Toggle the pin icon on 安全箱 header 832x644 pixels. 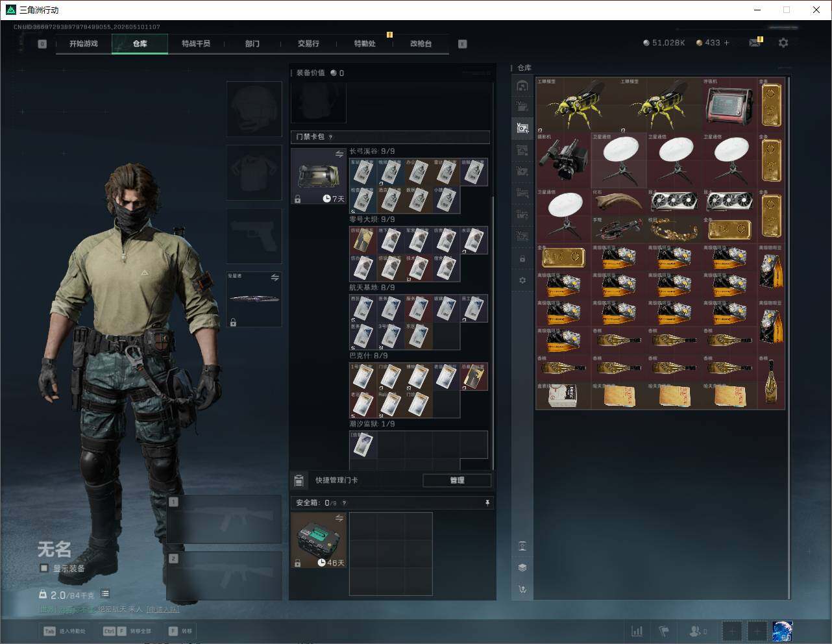tap(487, 503)
